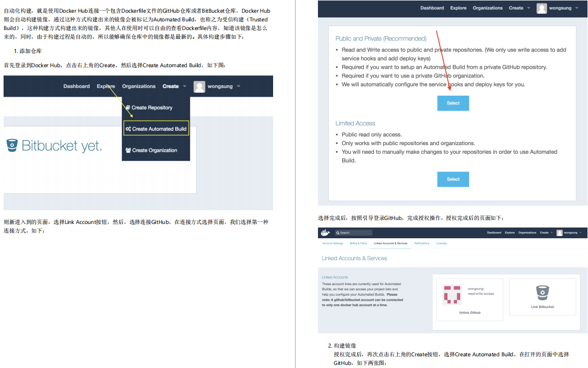Open wongsung caret in Select-options screenshot navbar
This screenshot has width=588, height=368.
tap(577, 8)
